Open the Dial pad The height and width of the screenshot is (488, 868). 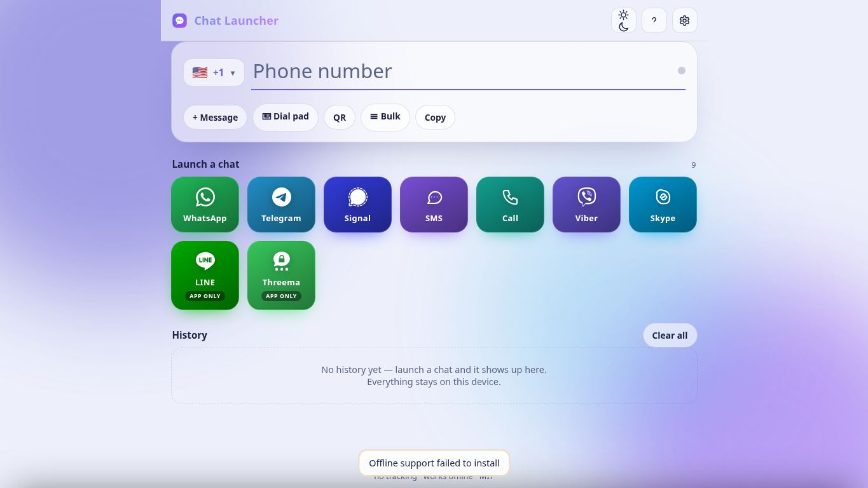(286, 118)
